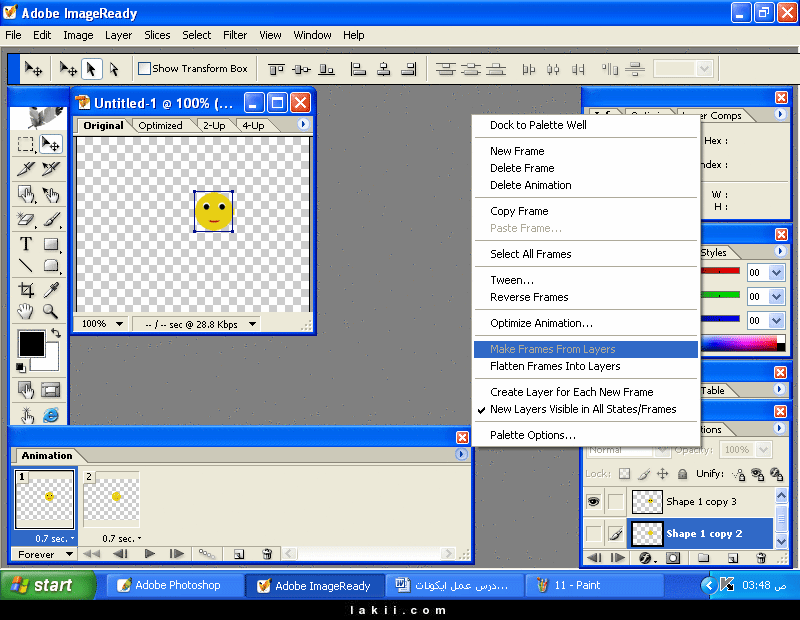This screenshot has height=620, width=800.
Task: Enable the Show Transform Box checkbox
Action: (144, 68)
